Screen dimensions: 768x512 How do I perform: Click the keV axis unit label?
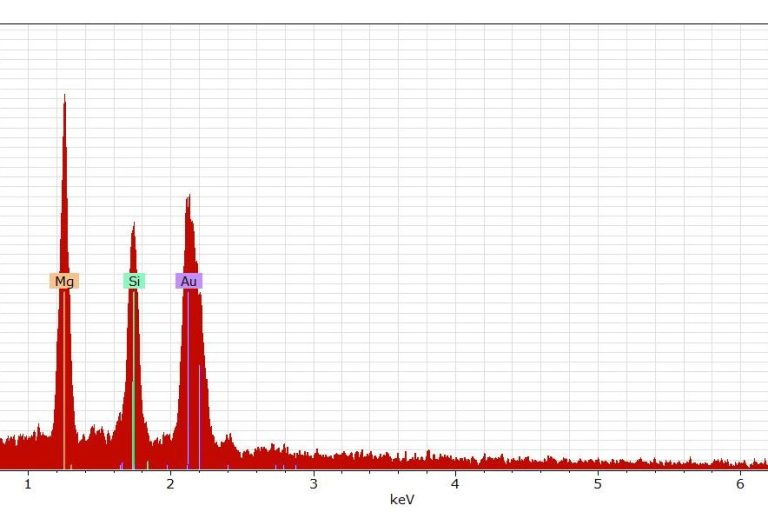[402, 499]
